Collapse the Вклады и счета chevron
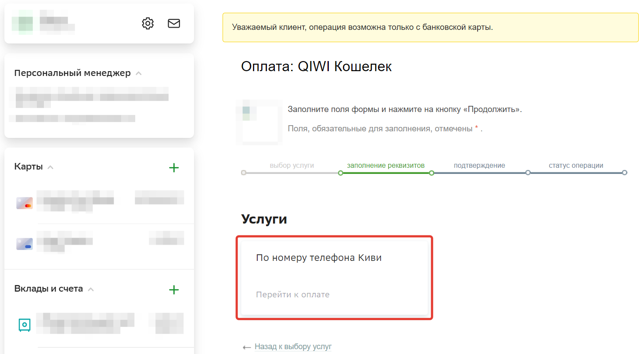 point(91,289)
